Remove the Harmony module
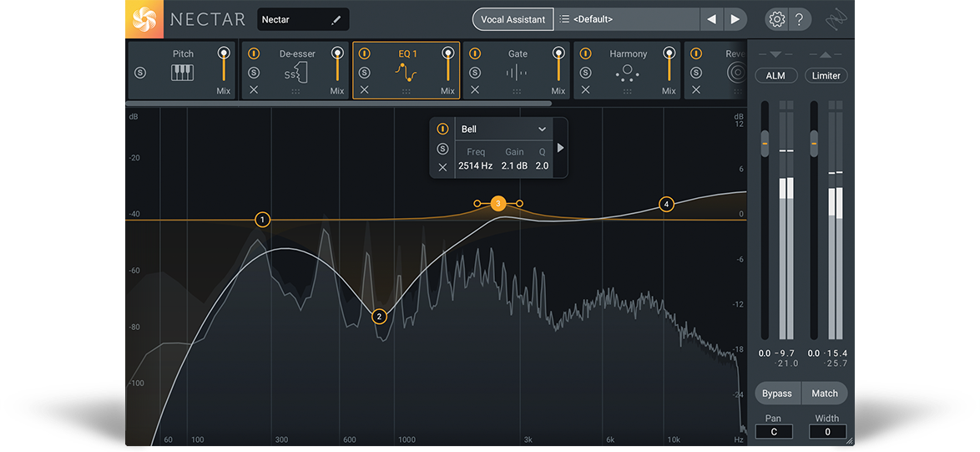 coord(586,90)
